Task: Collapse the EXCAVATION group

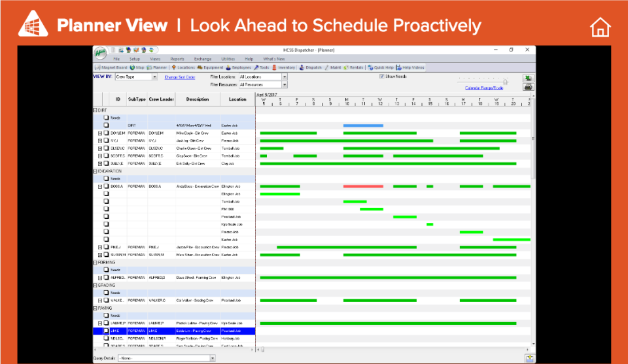Action: (x=96, y=171)
